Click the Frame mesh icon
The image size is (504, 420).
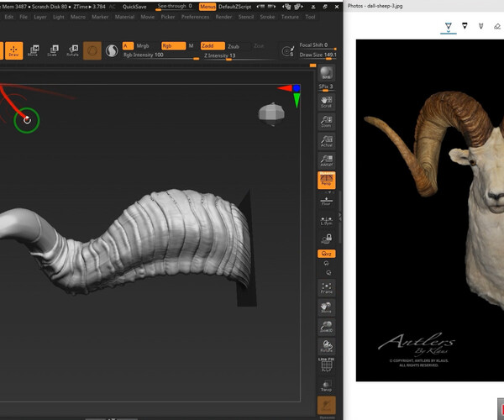[326, 287]
